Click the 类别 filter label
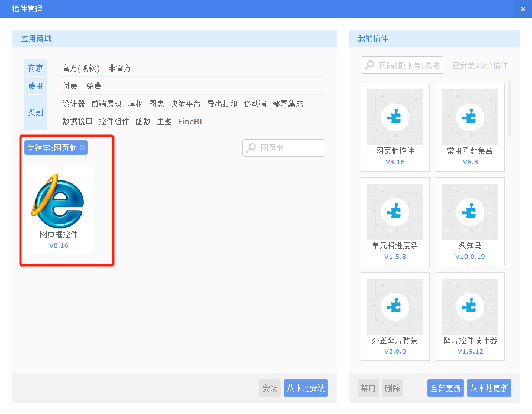This screenshot has height=414, width=532. [35, 112]
